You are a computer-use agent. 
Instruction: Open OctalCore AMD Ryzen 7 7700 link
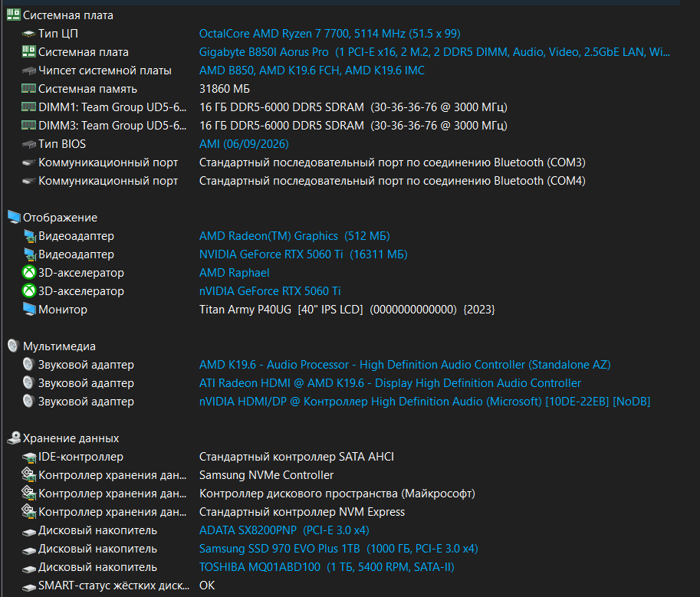330,34
